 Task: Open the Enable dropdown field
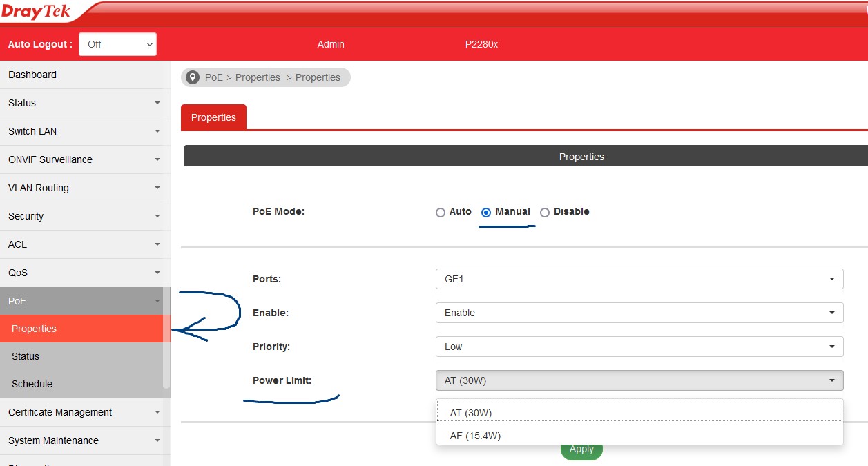click(639, 313)
